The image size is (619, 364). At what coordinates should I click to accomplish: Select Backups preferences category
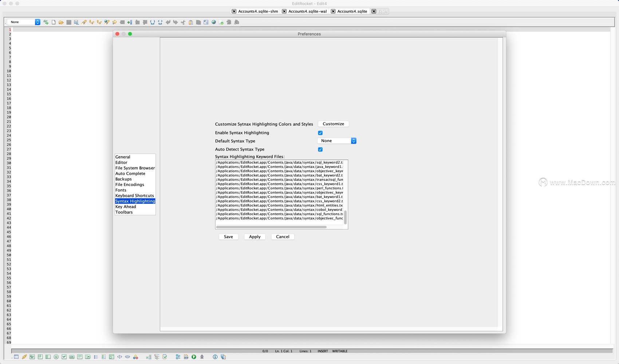click(x=135, y=179)
